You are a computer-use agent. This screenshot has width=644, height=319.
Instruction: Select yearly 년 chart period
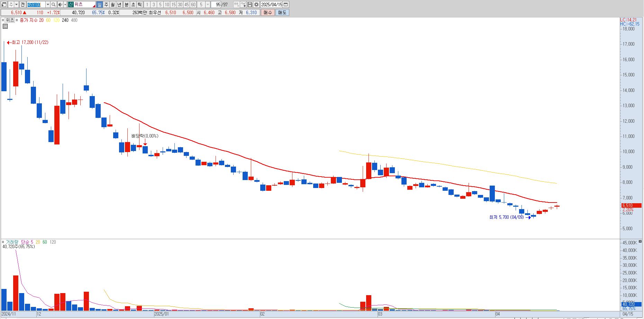(119, 4)
